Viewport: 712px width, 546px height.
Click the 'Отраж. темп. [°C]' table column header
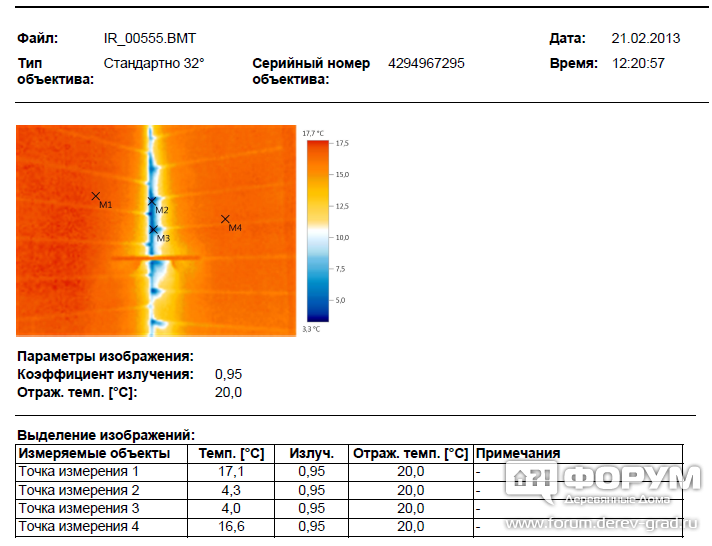click(x=410, y=454)
